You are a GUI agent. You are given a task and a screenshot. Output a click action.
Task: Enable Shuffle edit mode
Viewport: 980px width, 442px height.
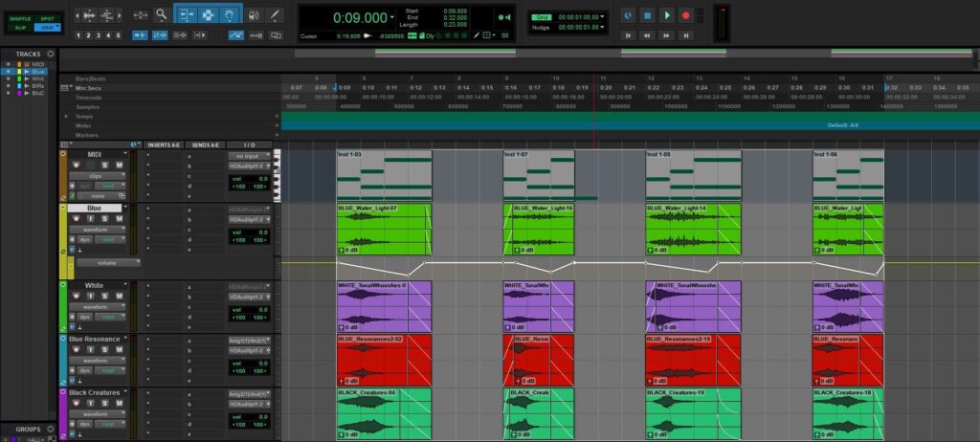[19, 18]
